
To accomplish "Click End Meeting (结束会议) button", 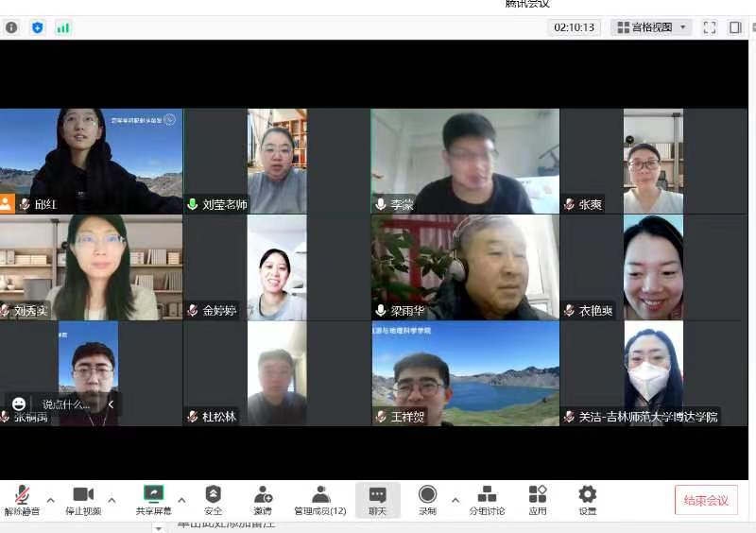I will tap(706, 500).
